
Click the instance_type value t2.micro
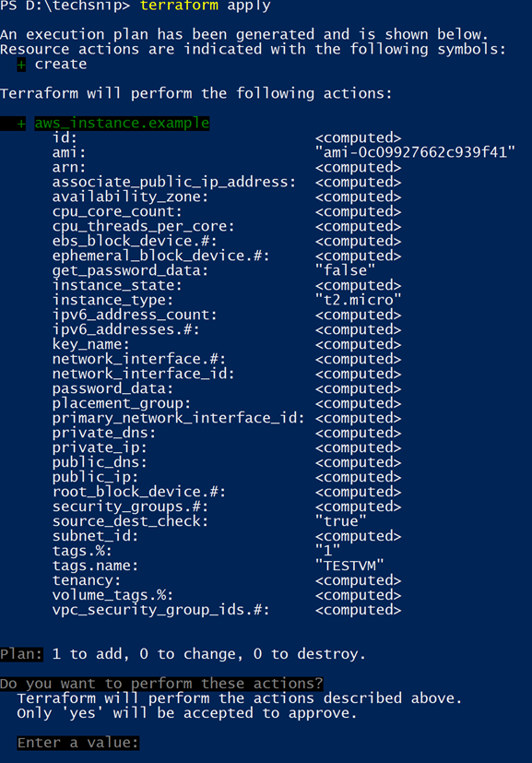coord(358,300)
